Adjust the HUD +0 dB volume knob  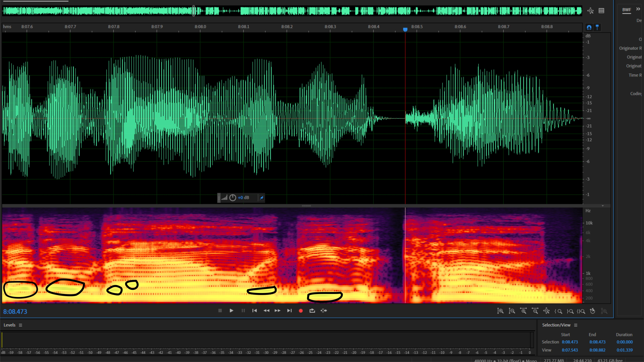[233, 198]
